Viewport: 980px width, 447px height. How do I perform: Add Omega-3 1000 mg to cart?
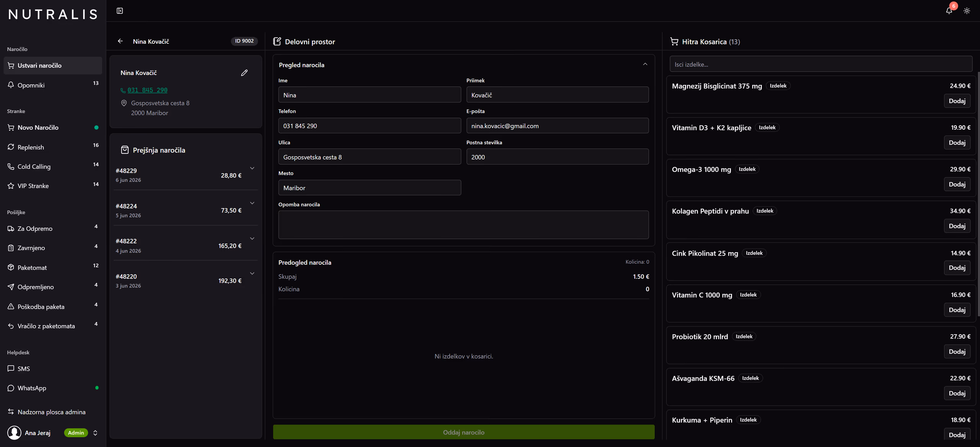pos(957,184)
